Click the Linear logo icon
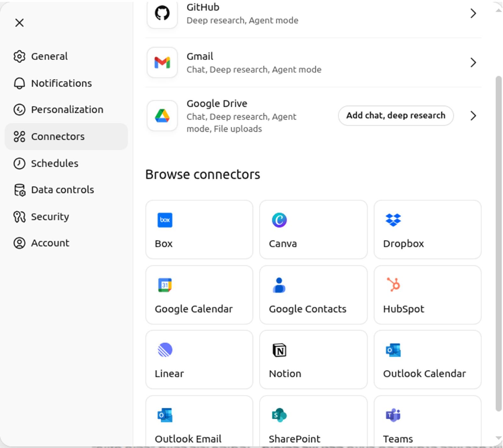The width and height of the screenshot is (503, 448). 165,350
